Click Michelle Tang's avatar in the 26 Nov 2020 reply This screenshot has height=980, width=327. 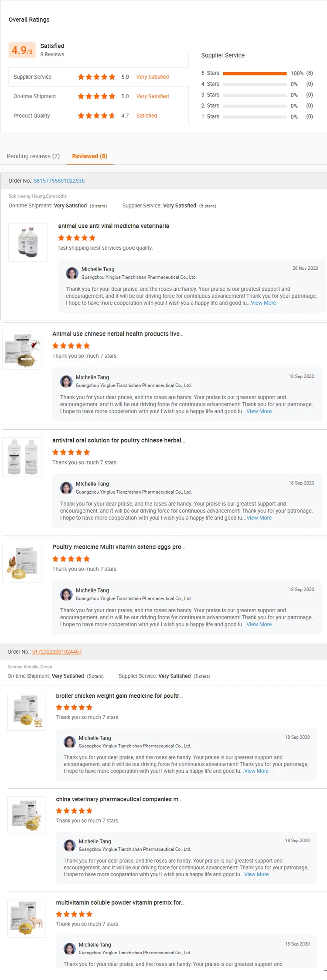pos(72,273)
